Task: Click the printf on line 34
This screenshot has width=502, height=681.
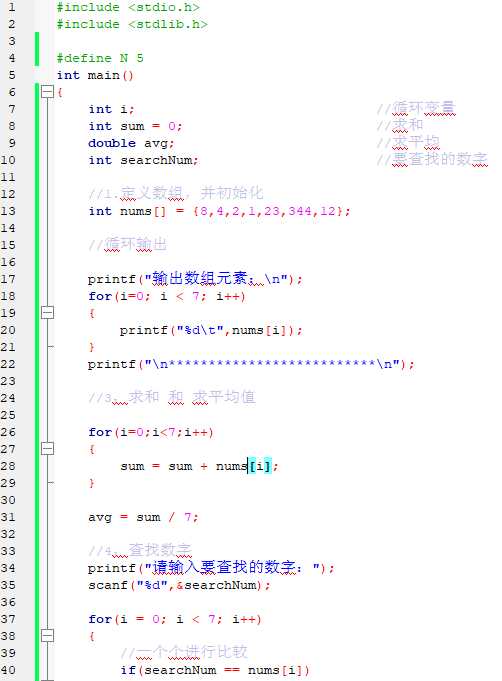Action: (211, 568)
